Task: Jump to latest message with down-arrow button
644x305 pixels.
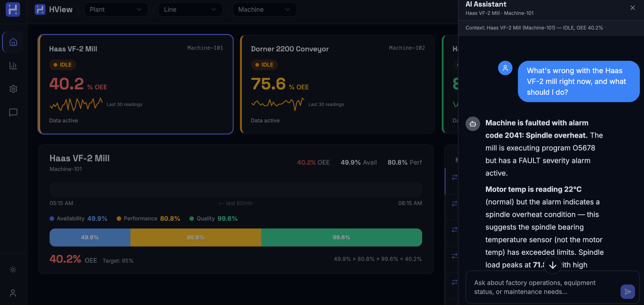Action: pos(553,265)
